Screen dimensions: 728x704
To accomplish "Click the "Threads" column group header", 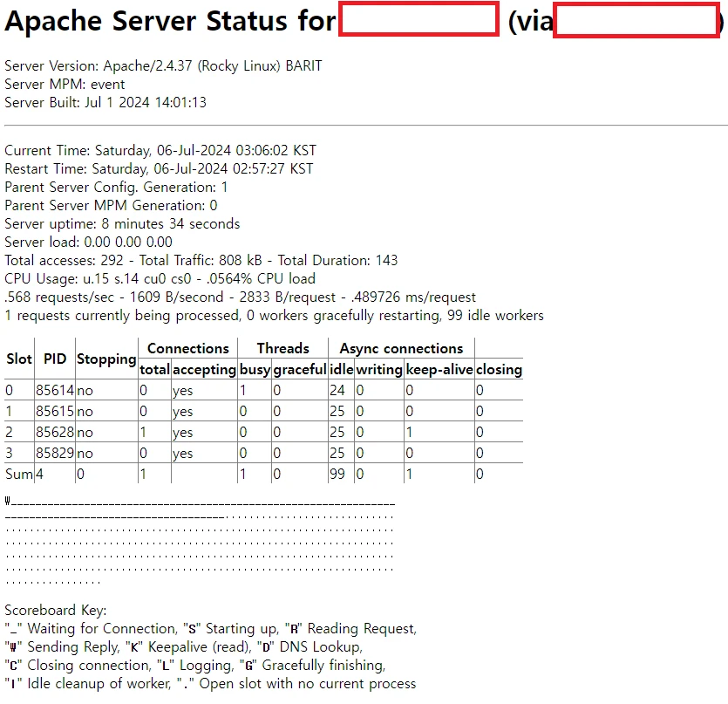I will click(x=282, y=348).
